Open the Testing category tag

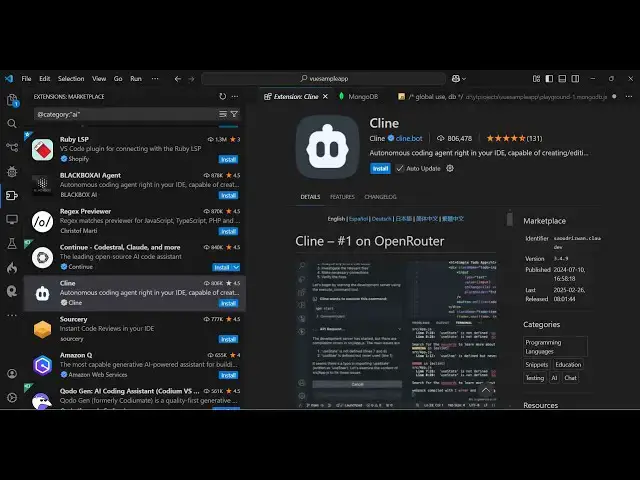pos(535,378)
